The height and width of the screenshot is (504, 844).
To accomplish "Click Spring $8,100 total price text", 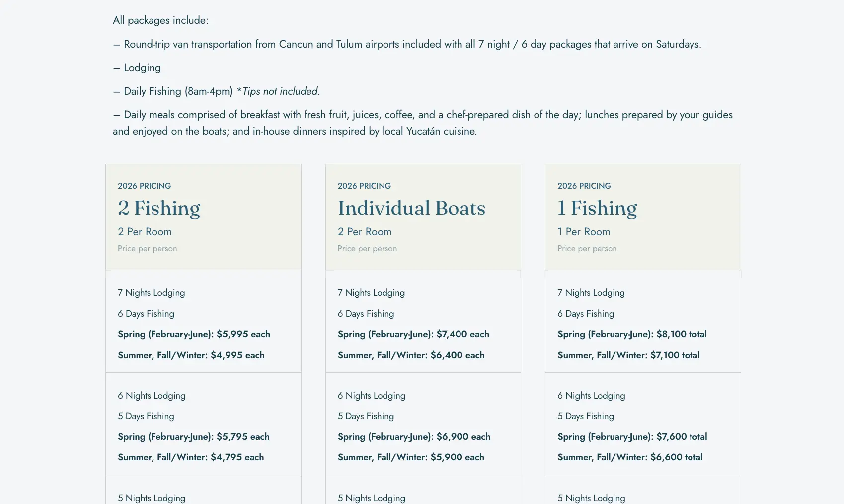I will tap(632, 334).
